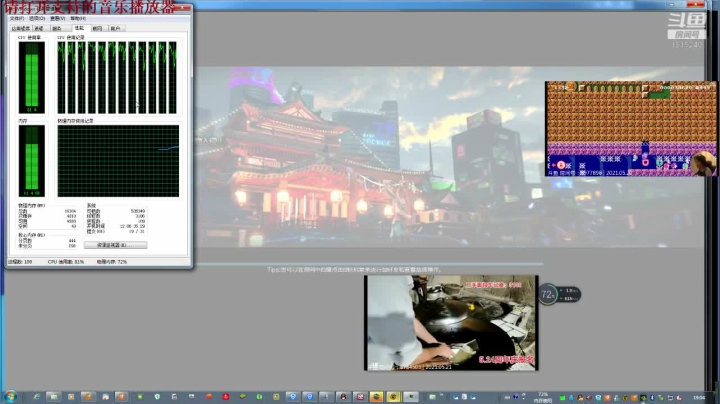Click the 72% memory usage taskbar readout
This screenshot has width=720, height=404.
542,398
